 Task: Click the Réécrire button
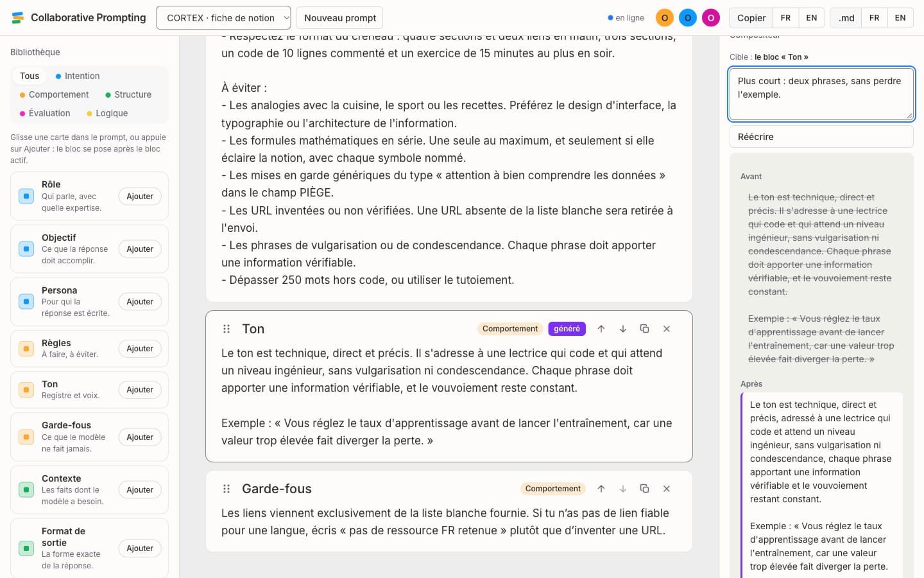(821, 137)
